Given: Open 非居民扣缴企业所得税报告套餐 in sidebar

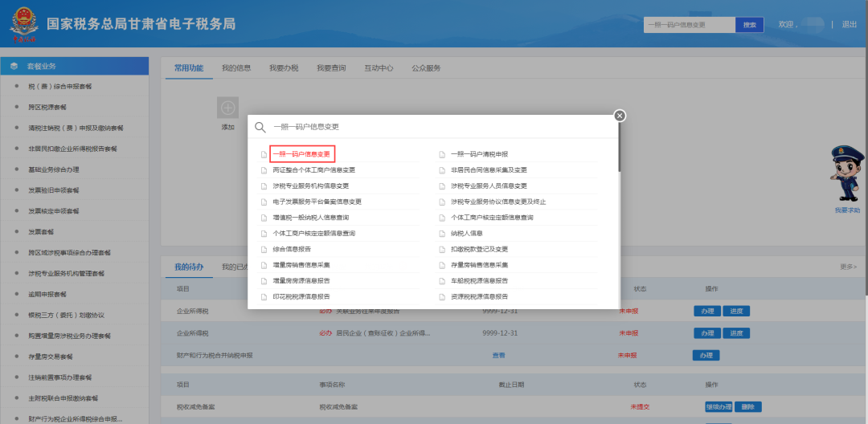Looking at the screenshot, I should [72, 149].
